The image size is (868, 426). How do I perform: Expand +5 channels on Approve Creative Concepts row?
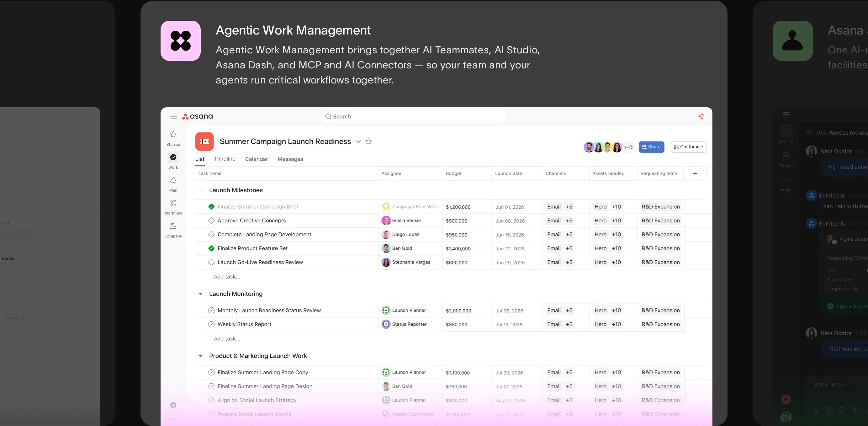(x=569, y=221)
